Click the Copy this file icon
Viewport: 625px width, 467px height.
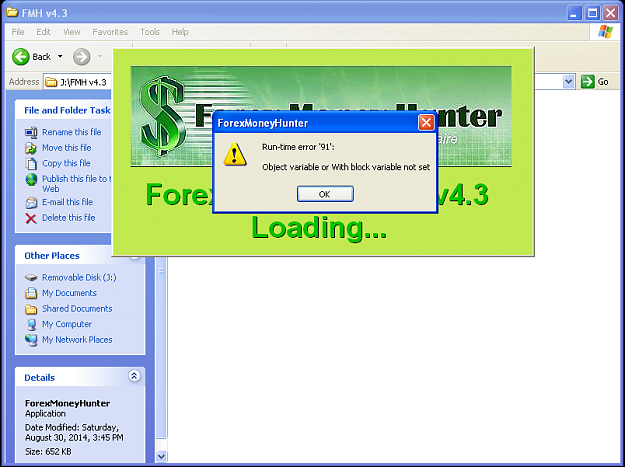click(x=31, y=164)
